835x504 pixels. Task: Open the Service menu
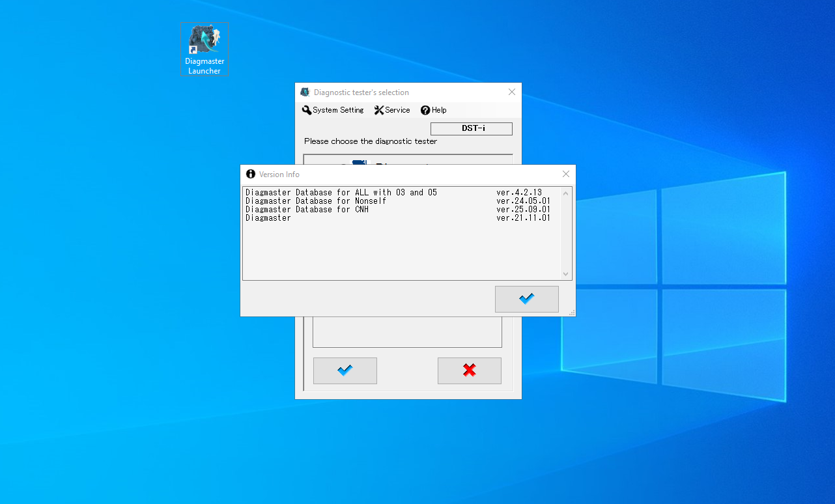tap(392, 110)
